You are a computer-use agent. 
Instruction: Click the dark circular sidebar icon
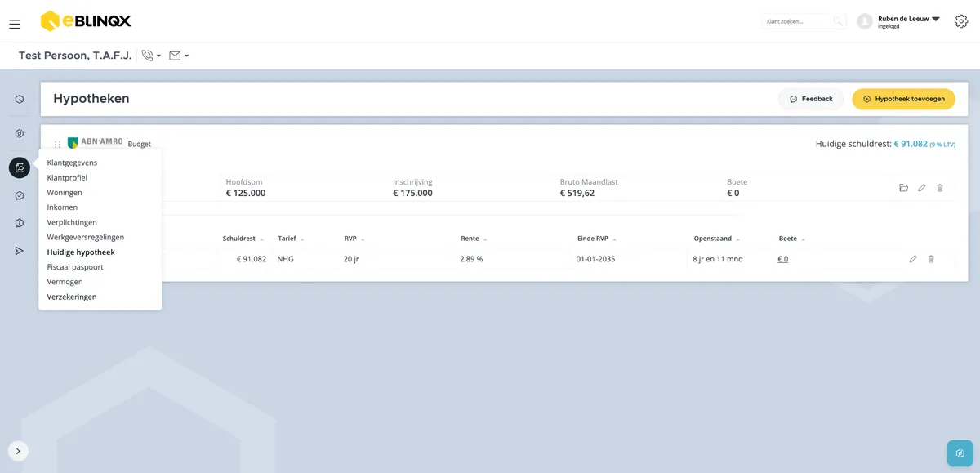pos(20,167)
